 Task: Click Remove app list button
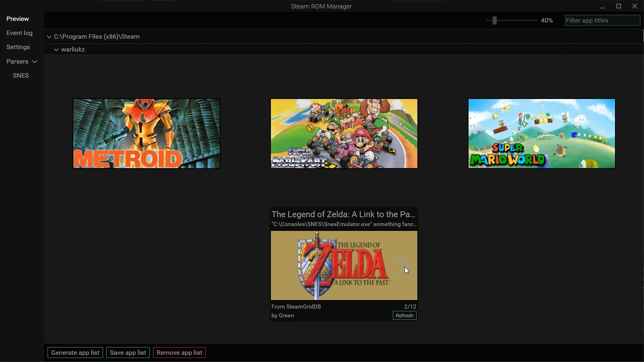(x=180, y=353)
